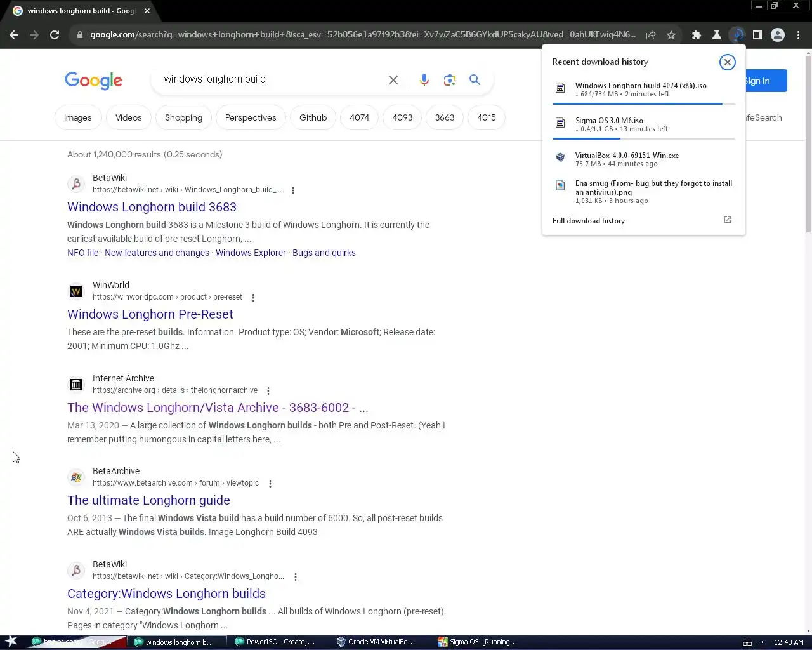Click the profile avatar icon
This screenshot has width=812, height=650.
pos(778,35)
